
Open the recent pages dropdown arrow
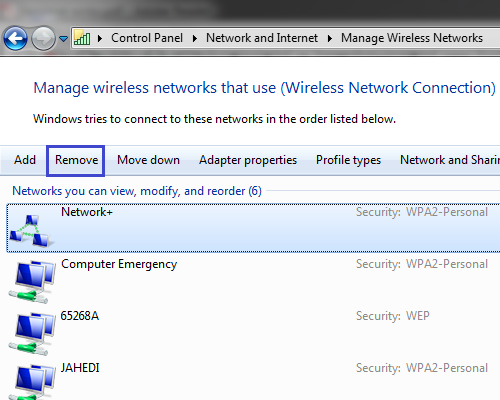click(63, 39)
